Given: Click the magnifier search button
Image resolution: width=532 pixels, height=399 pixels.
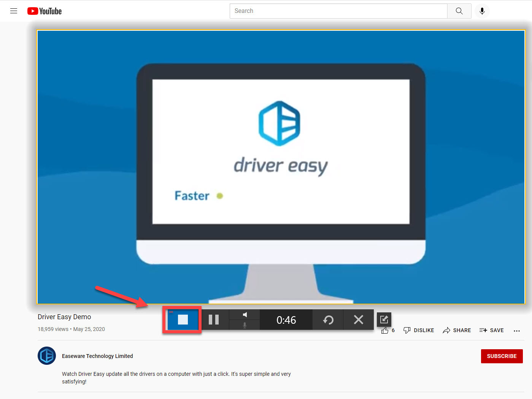Looking at the screenshot, I should (x=459, y=11).
